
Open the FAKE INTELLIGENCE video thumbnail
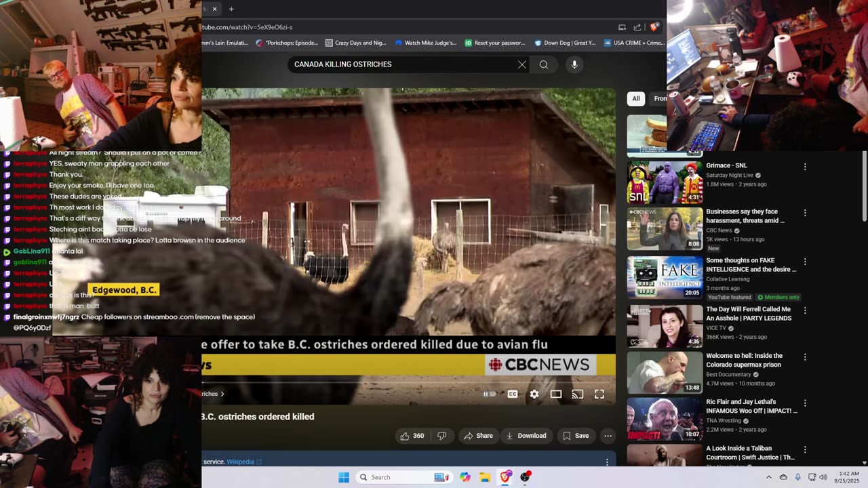(665, 277)
